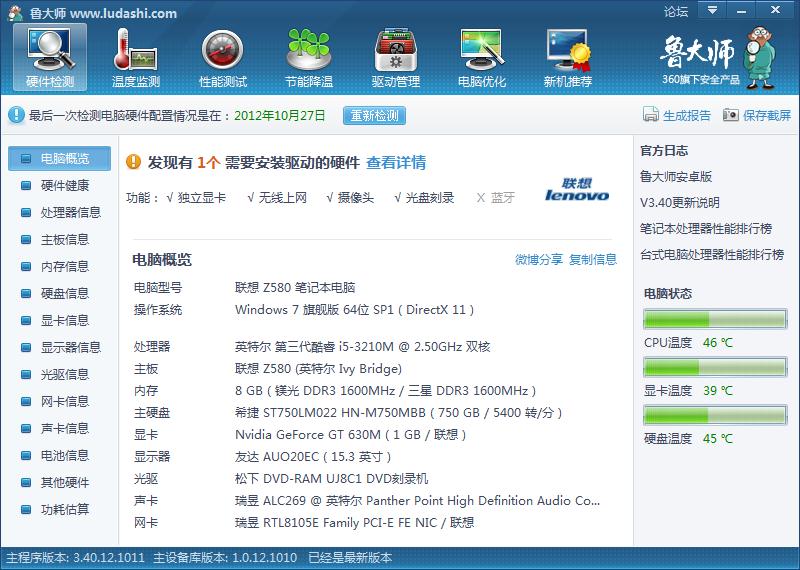800x570 pixels.
Task: Open V3.40更新说明 log entry
Action: click(x=680, y=203)
